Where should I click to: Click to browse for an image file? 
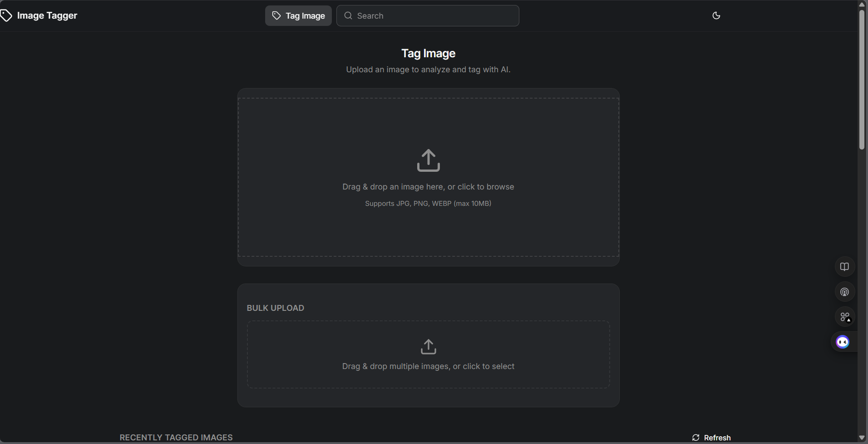[428, 186]
